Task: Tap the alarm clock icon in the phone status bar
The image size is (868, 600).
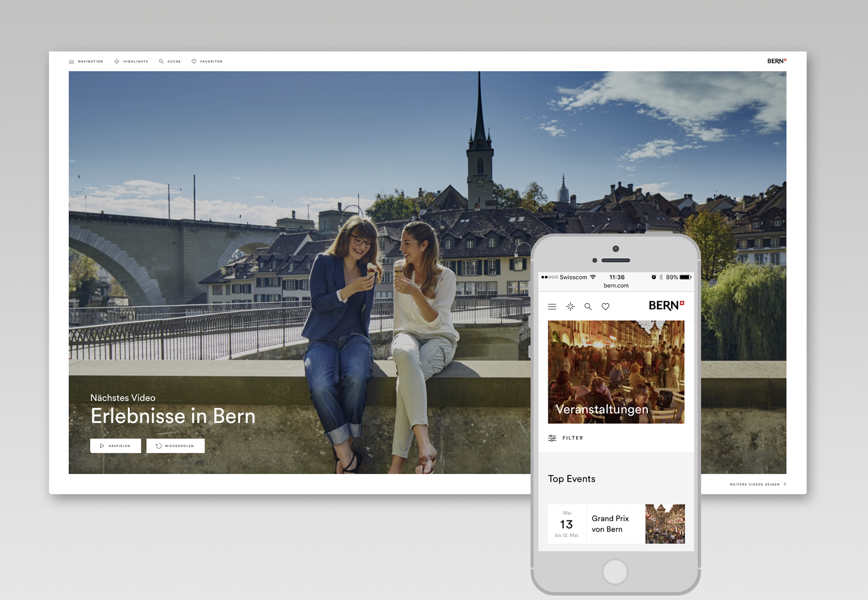Action: [x=654, y=277]
